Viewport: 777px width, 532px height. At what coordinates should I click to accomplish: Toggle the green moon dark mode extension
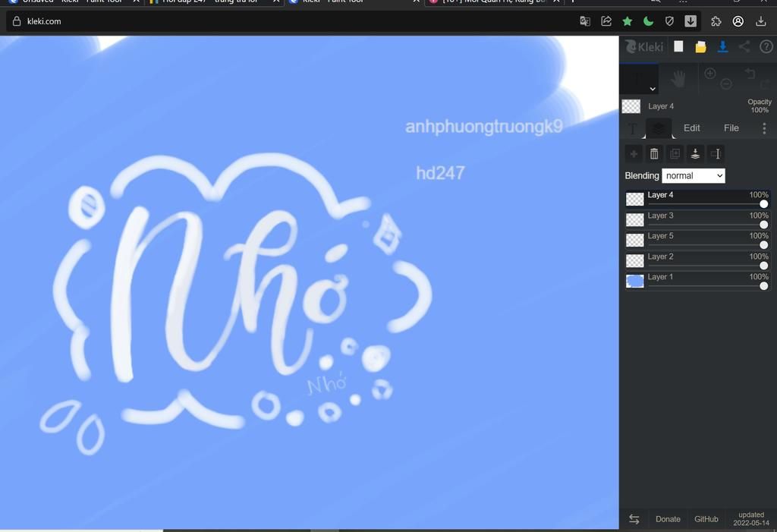[x=648, y=20]
